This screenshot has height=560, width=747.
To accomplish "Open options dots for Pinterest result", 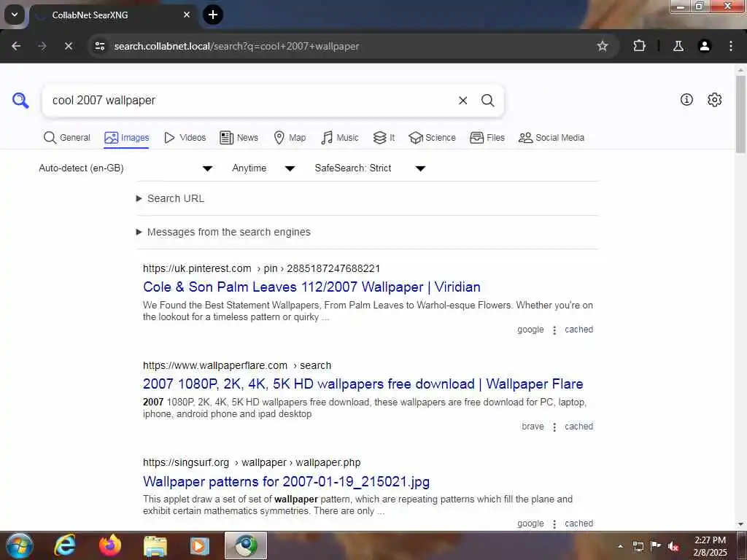I will 554,330.
